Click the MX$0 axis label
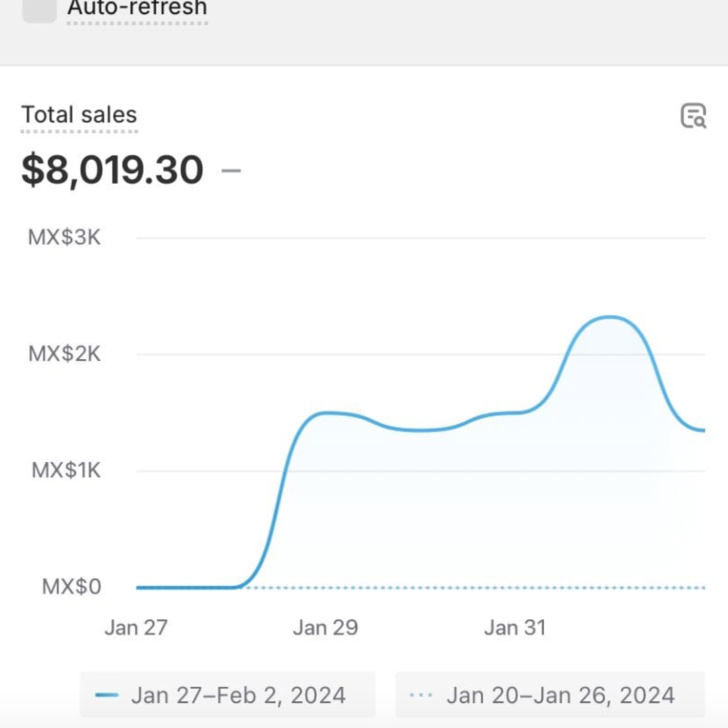728x728 pixels. coord(71,587)
